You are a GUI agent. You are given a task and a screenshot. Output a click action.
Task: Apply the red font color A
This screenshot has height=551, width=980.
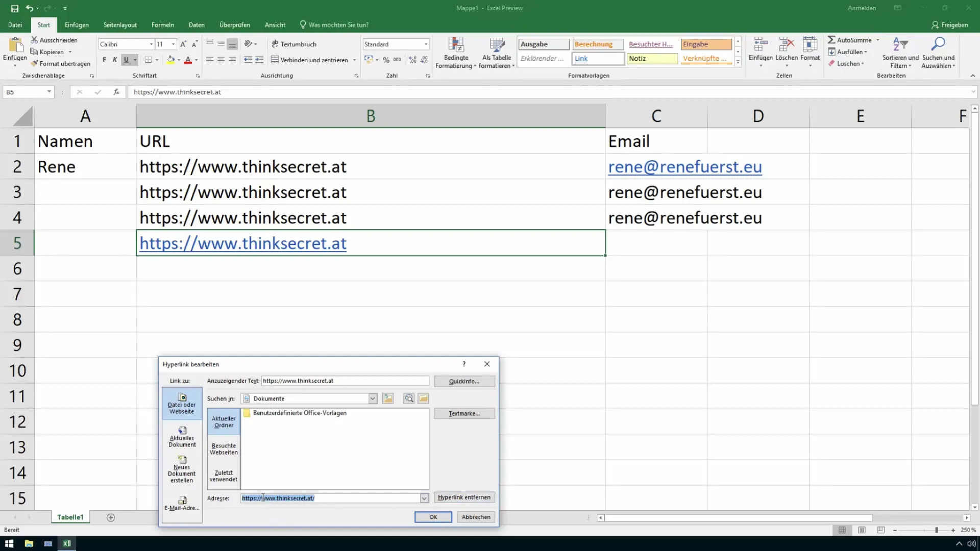click(188, 60)
